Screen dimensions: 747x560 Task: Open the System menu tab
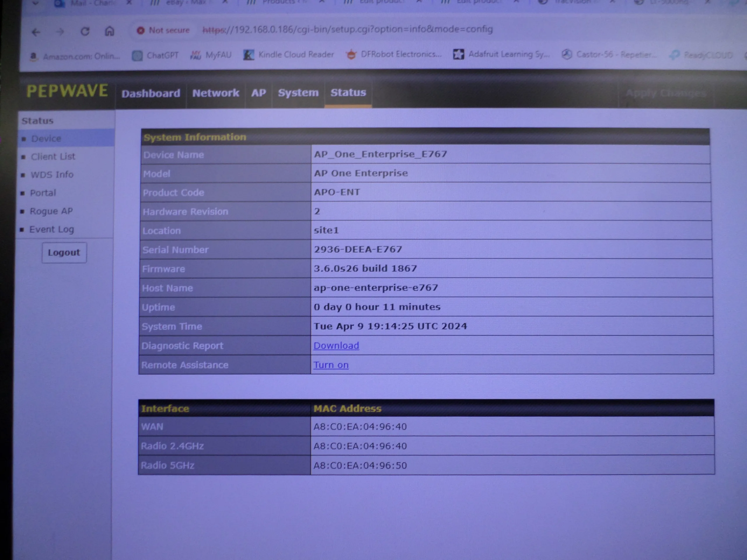tap(298, 93)
